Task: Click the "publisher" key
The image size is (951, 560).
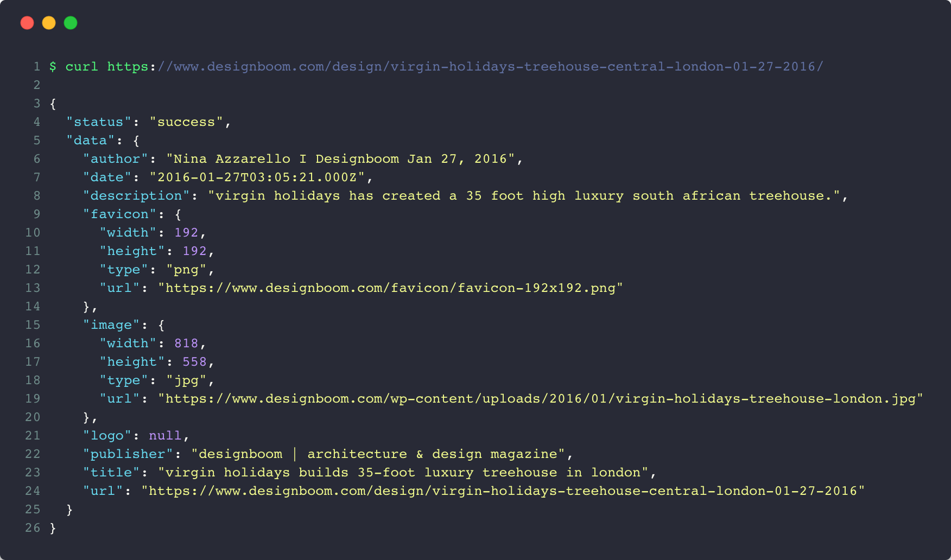Action: pyautogui.click(x=128, y=454)
